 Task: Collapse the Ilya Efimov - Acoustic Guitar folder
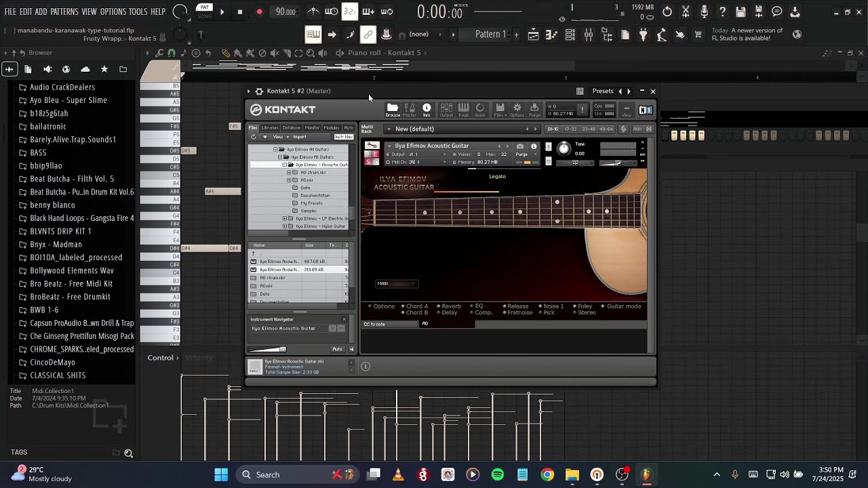[x=283, y=165]
